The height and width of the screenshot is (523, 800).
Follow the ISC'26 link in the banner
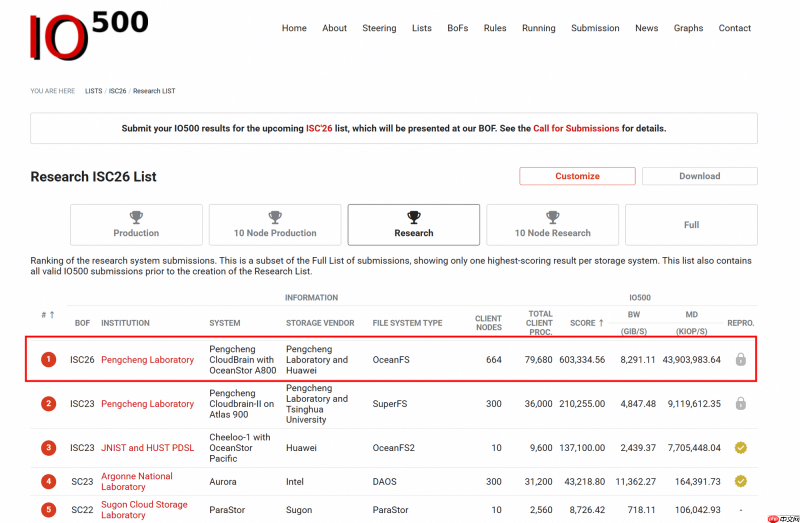point(319,129)
